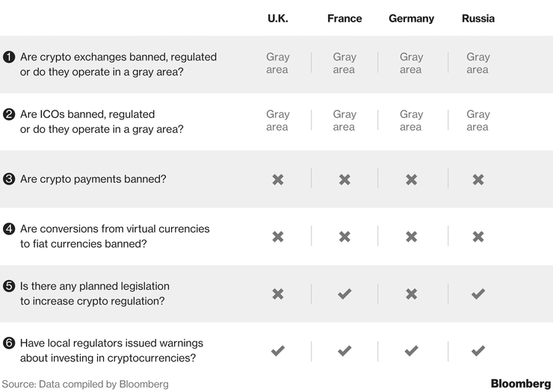Click U.K. checkmark for regulator warnings
The width and height of the screenshot is (553, 392).
[x=278, y=351]
